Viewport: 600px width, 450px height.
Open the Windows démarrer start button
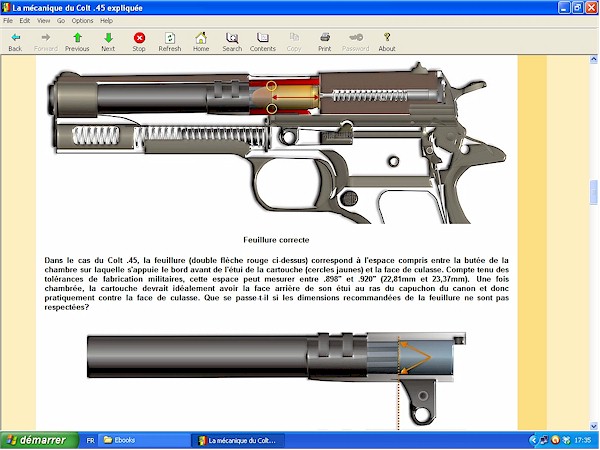click(39, 440)
